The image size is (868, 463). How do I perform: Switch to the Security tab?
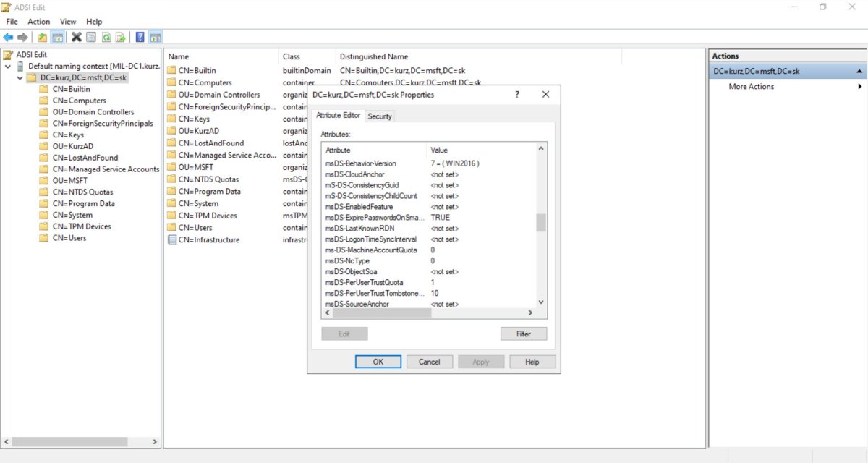pyautogui.click(x=380, y=116)
